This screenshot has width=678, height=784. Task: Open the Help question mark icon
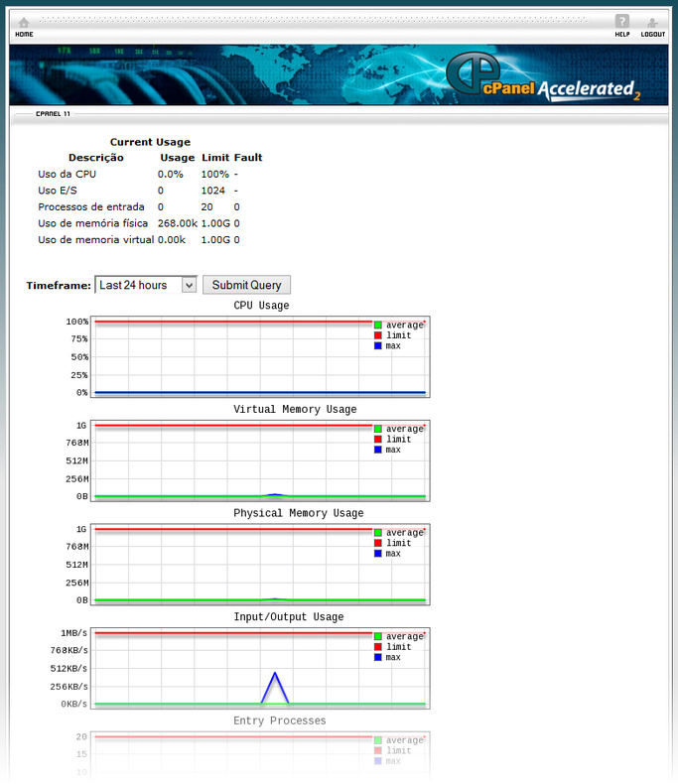click(622, 22)
